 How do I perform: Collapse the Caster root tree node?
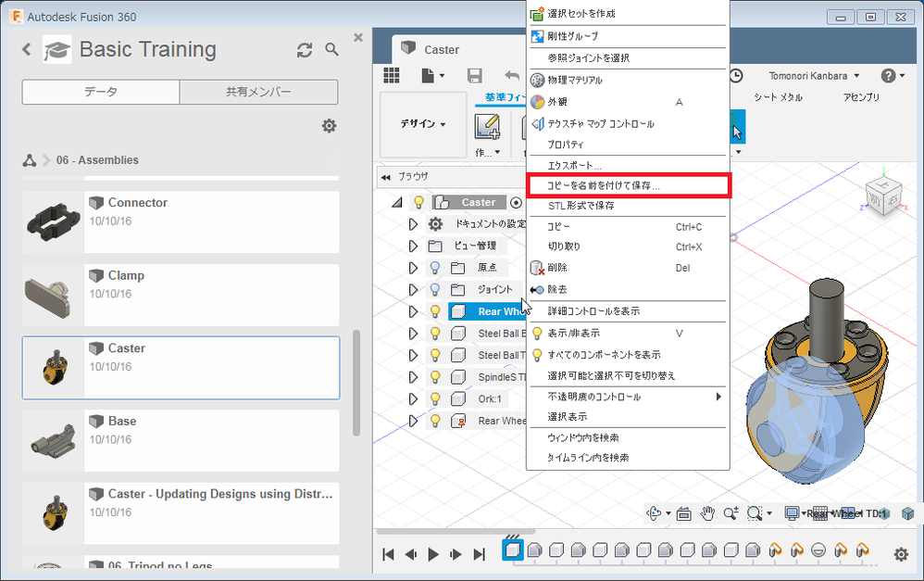click(x=397, y=202)
